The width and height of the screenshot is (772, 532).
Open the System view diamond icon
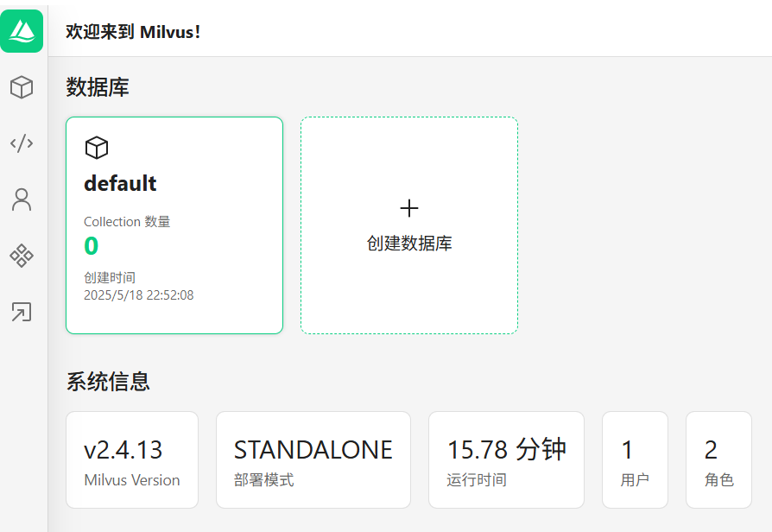pyautogui.click(x=22, y=256)
